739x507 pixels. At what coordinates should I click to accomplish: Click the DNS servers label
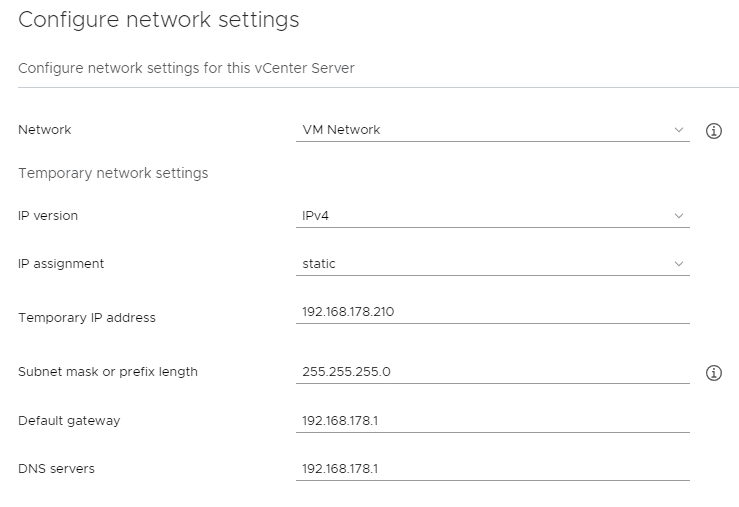(57, 469)
